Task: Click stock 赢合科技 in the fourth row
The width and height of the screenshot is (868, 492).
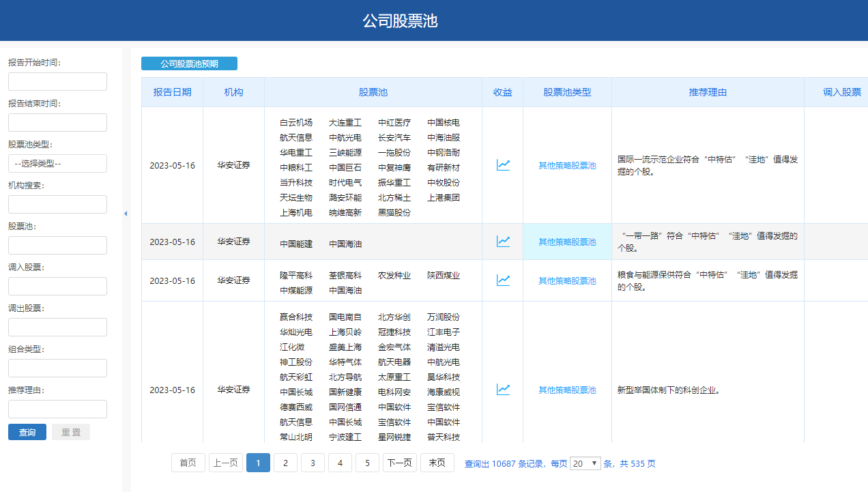Action: (x=296, y=317)
